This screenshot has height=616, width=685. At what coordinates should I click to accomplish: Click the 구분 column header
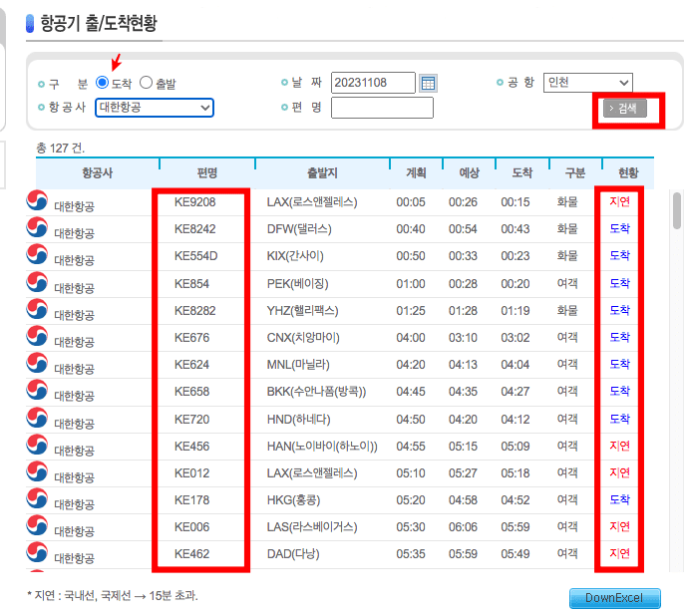tap(575, 172)
